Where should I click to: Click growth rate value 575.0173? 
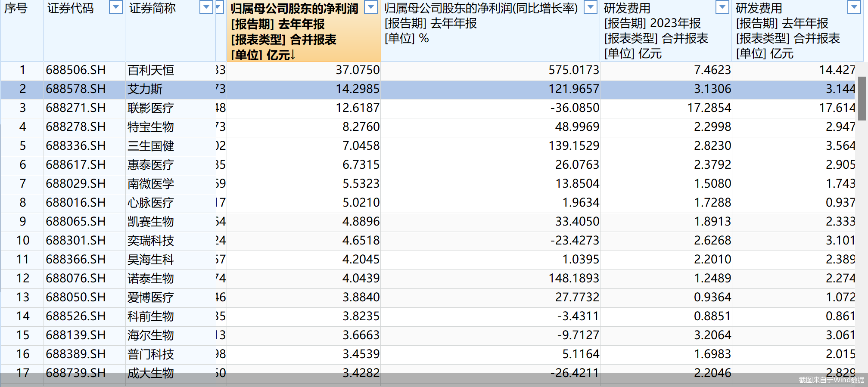coord(574,70)
